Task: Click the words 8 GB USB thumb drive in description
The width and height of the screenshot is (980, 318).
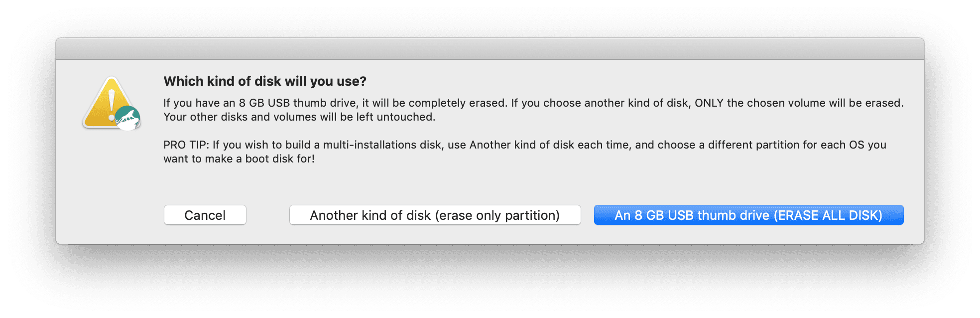Action: (x=298, y=103)
